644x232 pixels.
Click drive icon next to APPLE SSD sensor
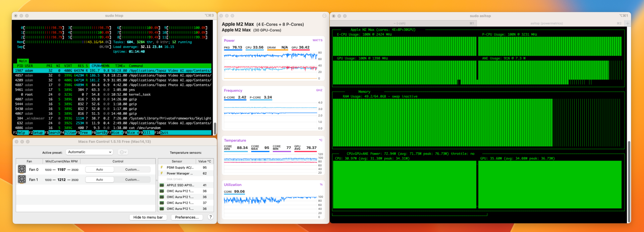[x=162, y=185]
